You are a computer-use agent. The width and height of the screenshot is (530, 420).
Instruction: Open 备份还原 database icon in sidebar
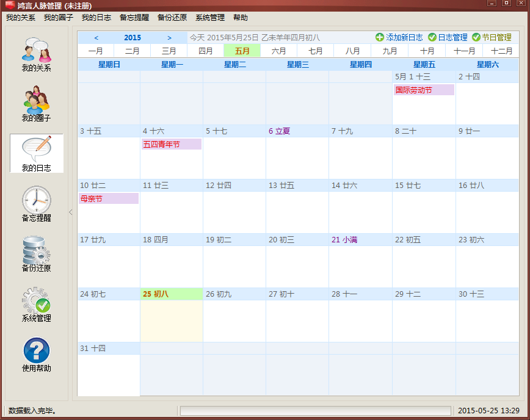pos(36,250)
